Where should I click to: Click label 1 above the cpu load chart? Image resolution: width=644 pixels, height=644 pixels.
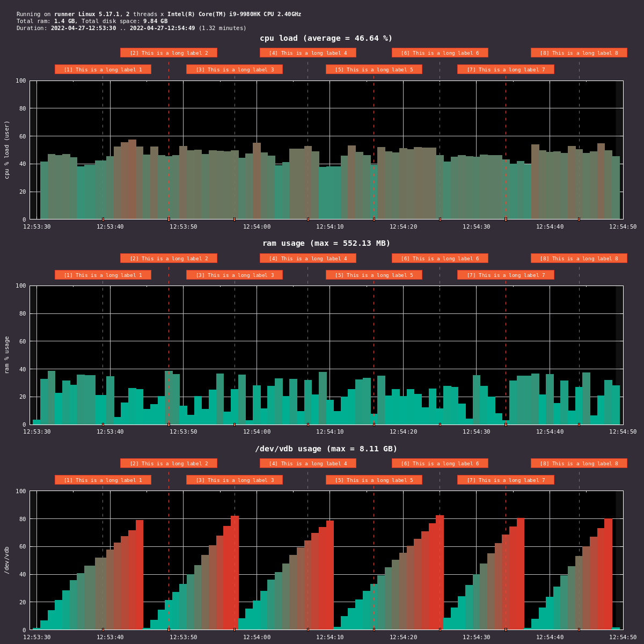point(103,69)
